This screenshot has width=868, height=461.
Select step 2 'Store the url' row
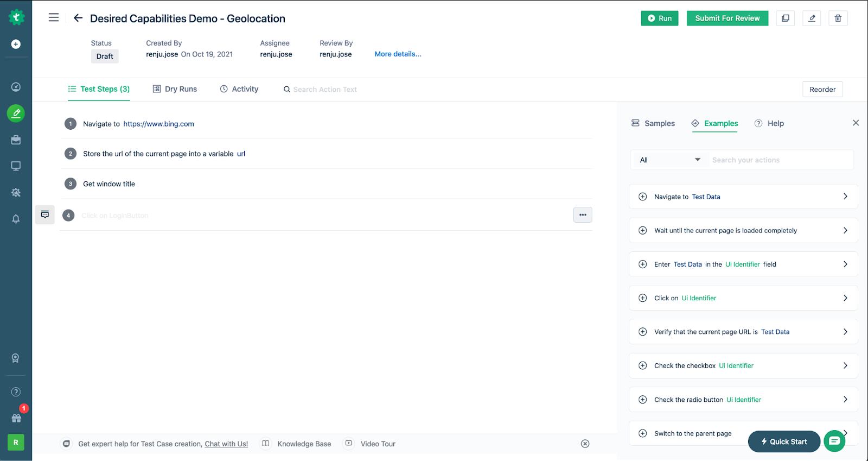coord(326,154)
